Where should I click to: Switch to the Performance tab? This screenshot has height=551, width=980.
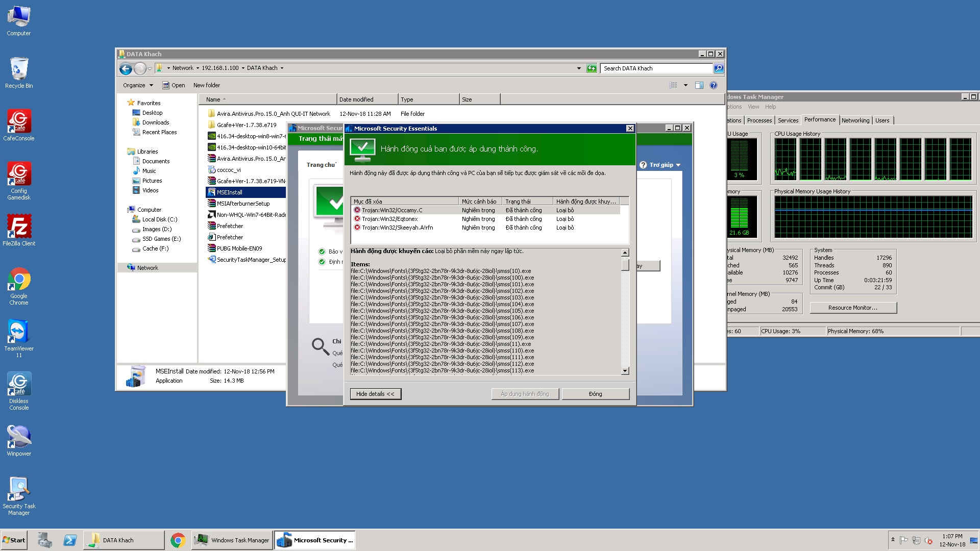(x=820, y=120)
